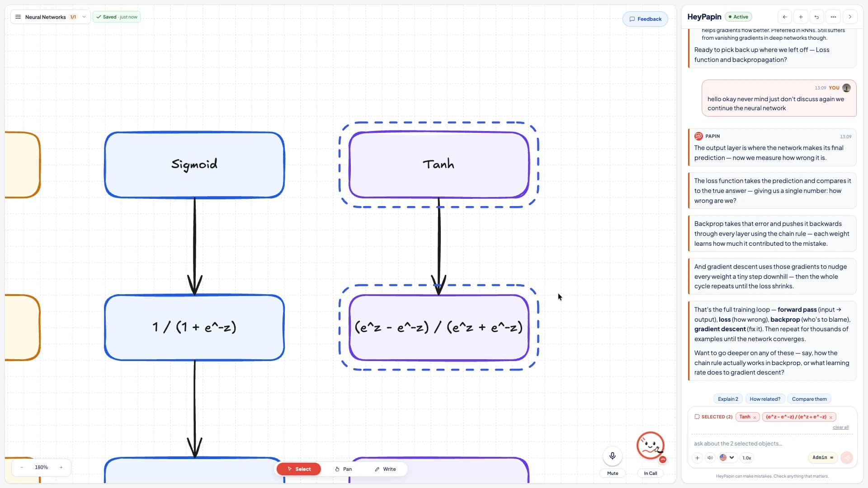868x488 pixels.
Task: Click the user avatar in YOU message
Action: [847, 88]
